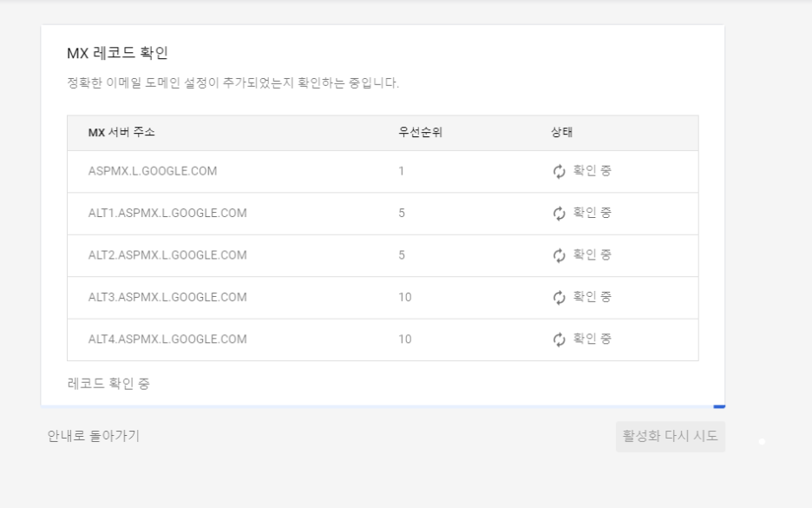Click priority 10 in ALT3.ASPMX row
The height and width of the screenshot is (508, 812).
405,297
